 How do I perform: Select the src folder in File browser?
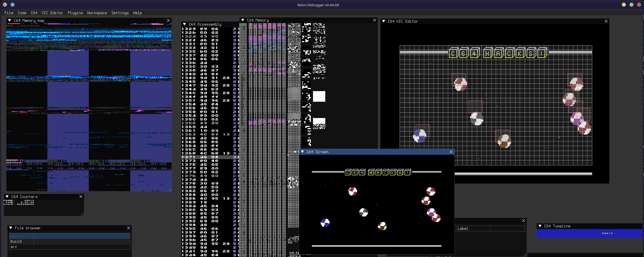click(70, 247)
